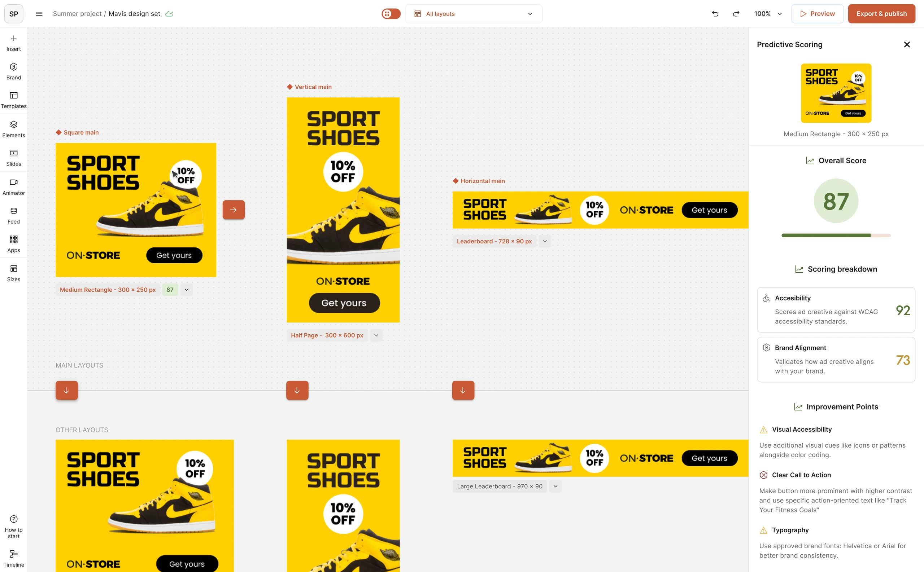The height and width of the screenshot is (572, 924).
Task: Click the 87 score badge
Action: tap(170, 290)
